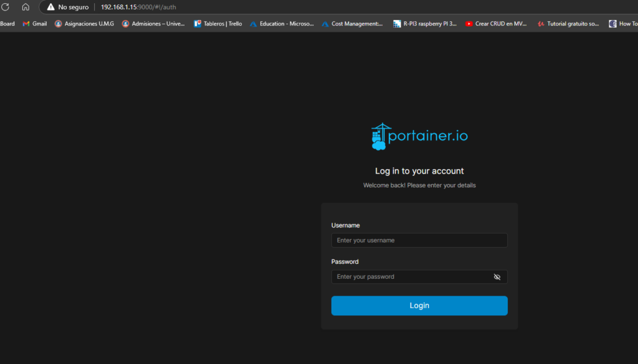Click the portainer.io logo
Screen dimensions: 638x364
[x=419, y=136]
